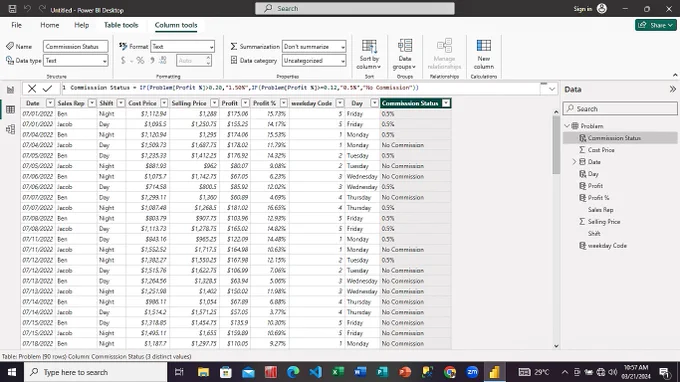This screenshot has width=680, height=382.
Task: Click the Redo arrow icon
Action: click(42, 9)
